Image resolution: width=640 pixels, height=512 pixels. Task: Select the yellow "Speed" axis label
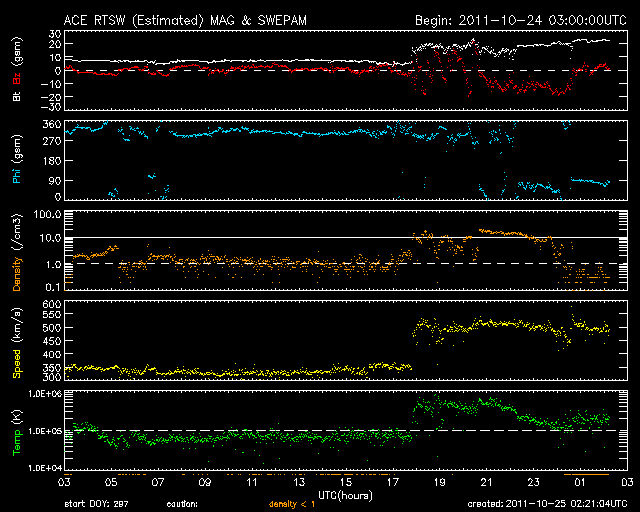pyautogui.click(x=17, y=363)
